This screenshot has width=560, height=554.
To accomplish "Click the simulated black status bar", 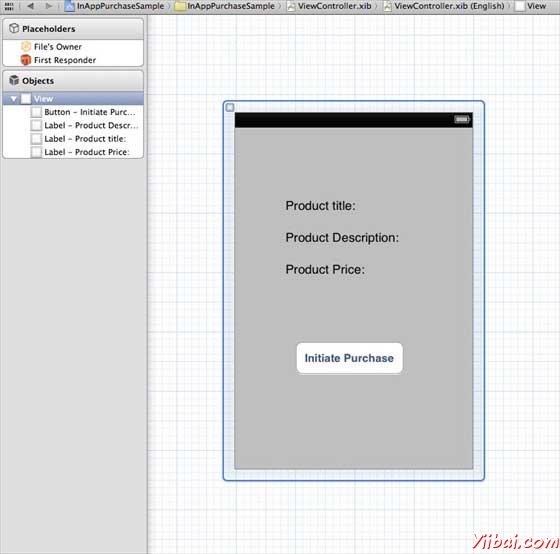I will point(354,120).
